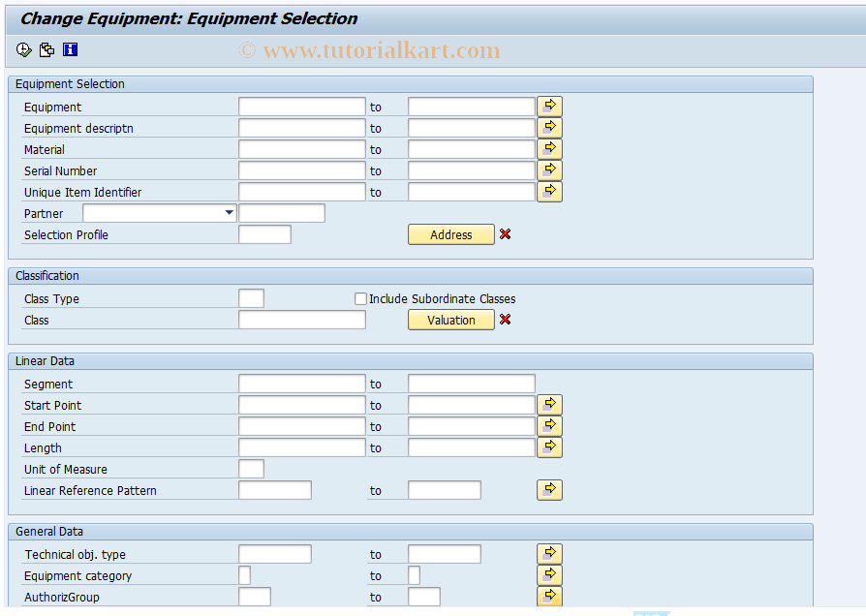Clear valuation selection with red X
This screenshot has width=866, height=616.
(505, 320)
